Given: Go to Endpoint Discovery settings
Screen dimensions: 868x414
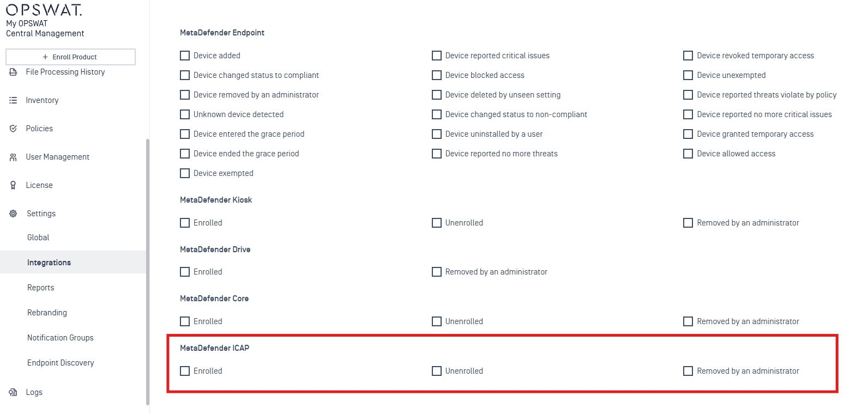Looking at the screenshot, I should (x=61, y=363).
